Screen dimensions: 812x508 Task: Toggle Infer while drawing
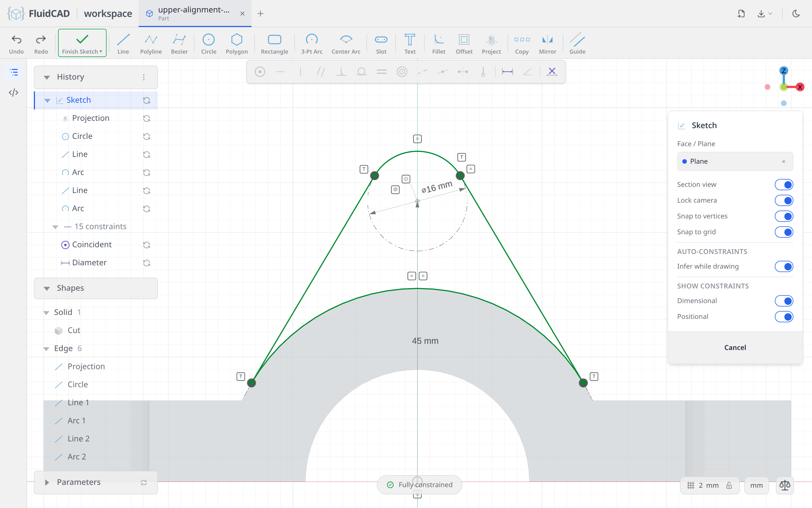(x=784, y=266)
